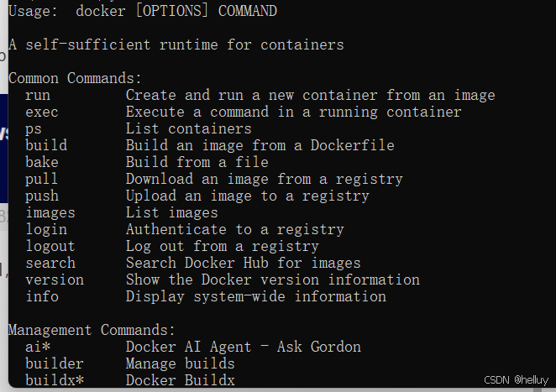Click 'Display system-wide information' text
Screen dimensions: 556x392
[x=256, y=296]
